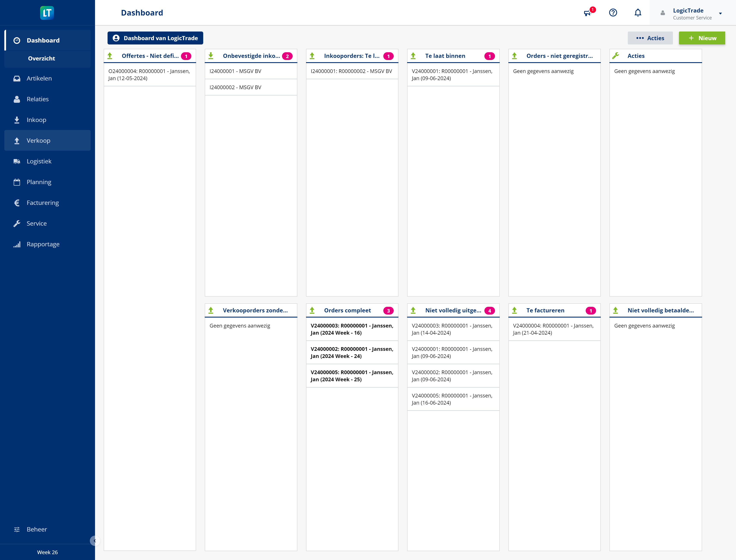Open the Inkoop menu
This screenshot has height=560, width=736.
pos(48,120)
